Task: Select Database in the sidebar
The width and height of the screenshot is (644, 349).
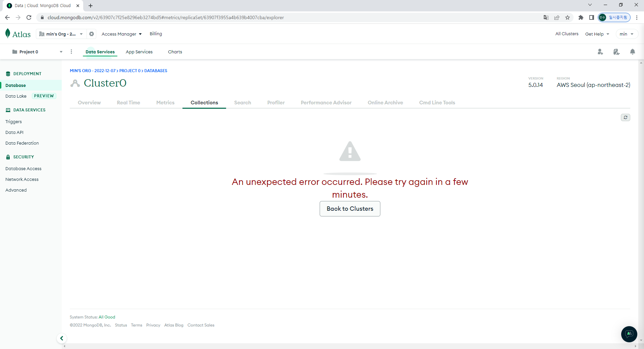Action: point(31,85)
